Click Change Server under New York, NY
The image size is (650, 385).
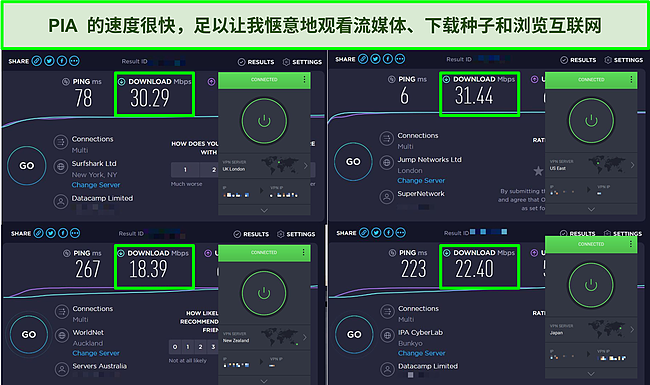pos(96,185)
